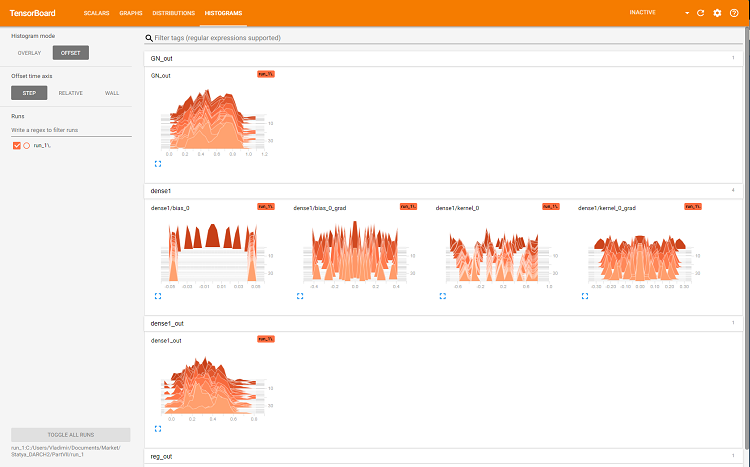Expand the dense1/kernel_0_grad chart to full size
This screenshot has width=750, height=467.
pyautogui.click(x=585, y=296)
